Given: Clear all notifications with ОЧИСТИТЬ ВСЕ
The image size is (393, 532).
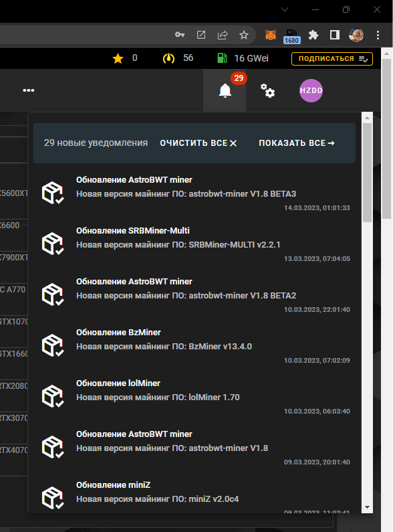Looking at the screenshot, I should coord(199,143).
